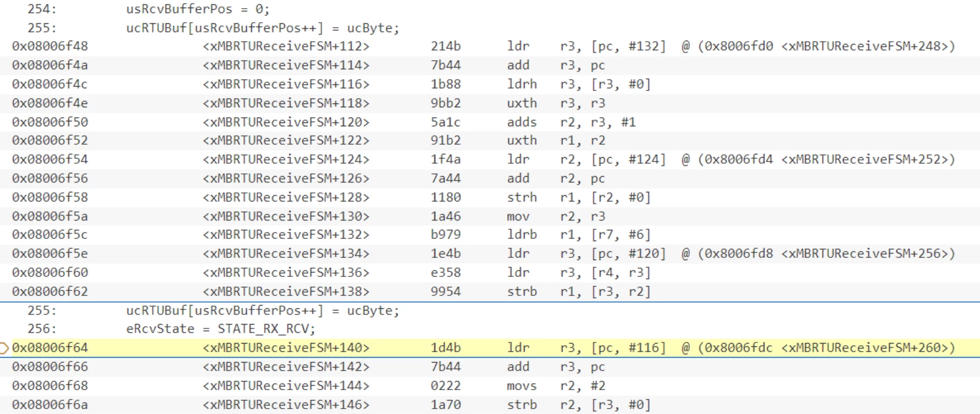The height and width of the screenshot is (414, 980).
Task: Select symbol <xMBRTUReceiveFSM+112>
Action: tap(286, 47)
